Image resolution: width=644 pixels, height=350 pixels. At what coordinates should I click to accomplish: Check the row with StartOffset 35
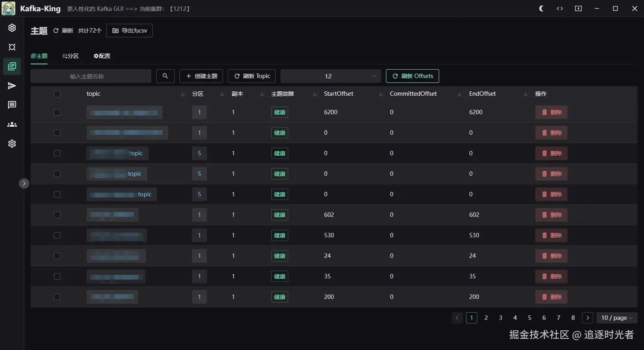pos(57,276)
